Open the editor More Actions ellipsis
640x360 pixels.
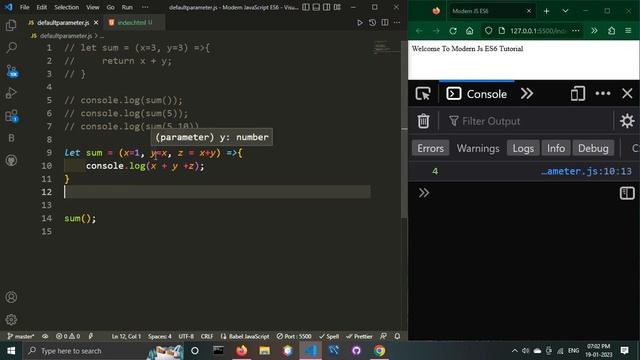[397, 23]
